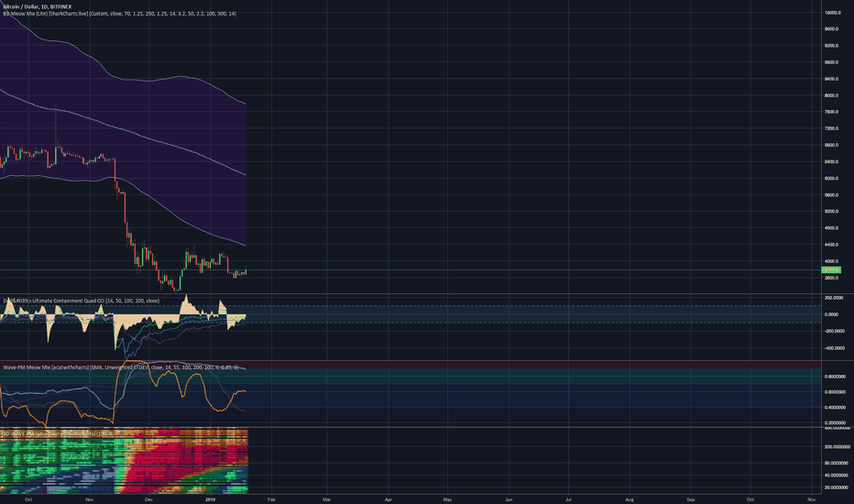Click the 40.0000000 heatmap scale label

(836, 475)
